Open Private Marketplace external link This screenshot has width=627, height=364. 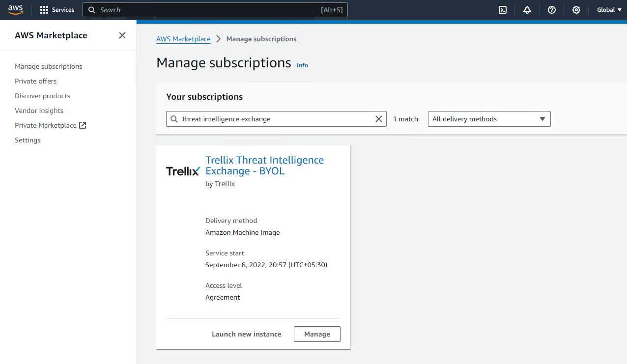click(51, 125)
